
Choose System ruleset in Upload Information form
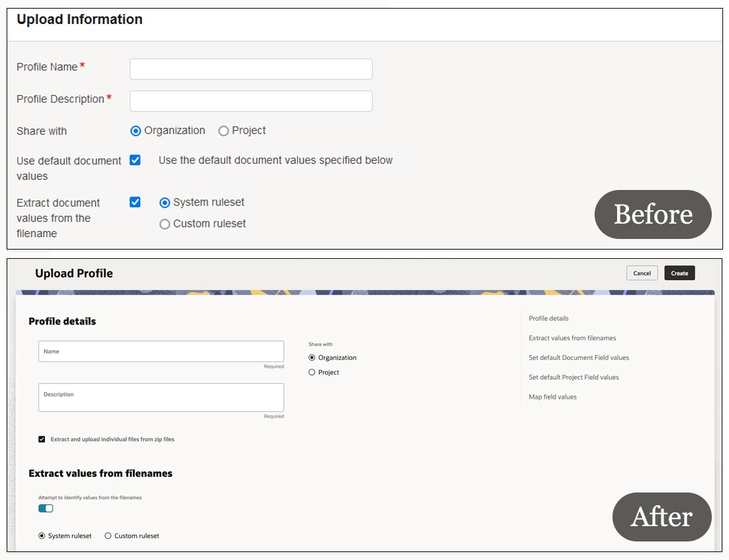(x=165, y=203)
